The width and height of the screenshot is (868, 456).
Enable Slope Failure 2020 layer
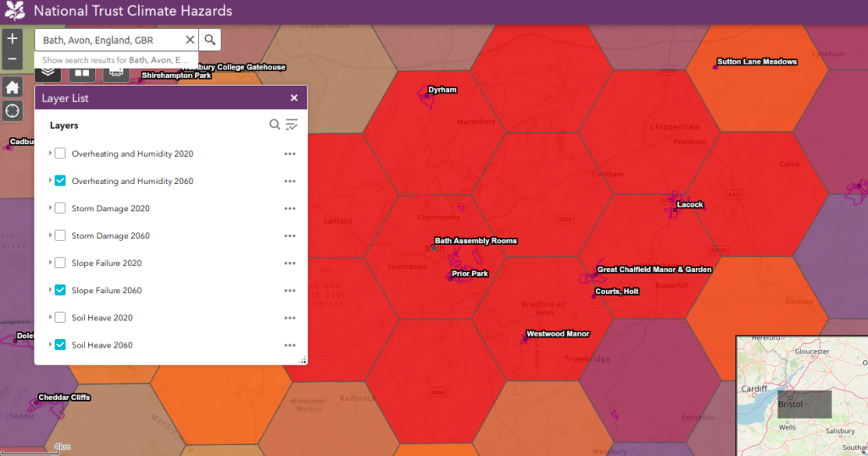(60, 262)
